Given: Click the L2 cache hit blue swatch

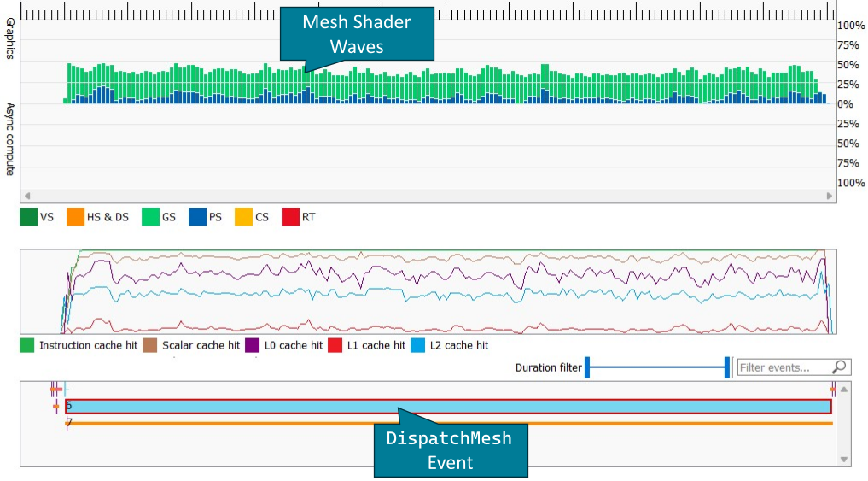Looking at the screenshot, I should pos(418,346).
